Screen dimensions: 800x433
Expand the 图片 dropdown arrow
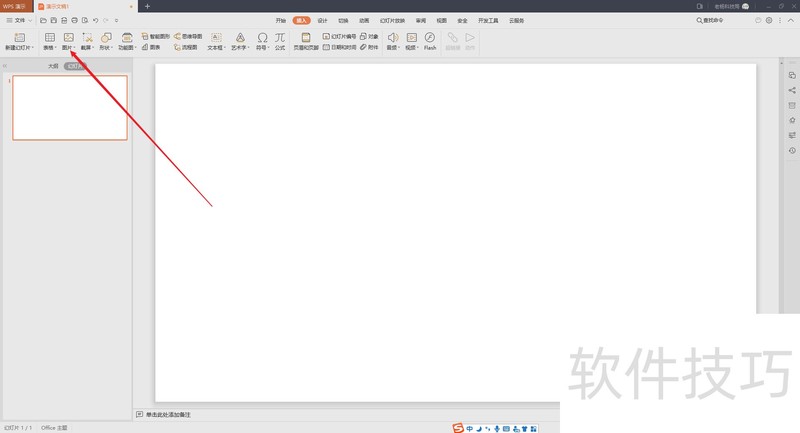tap(74, 48)
